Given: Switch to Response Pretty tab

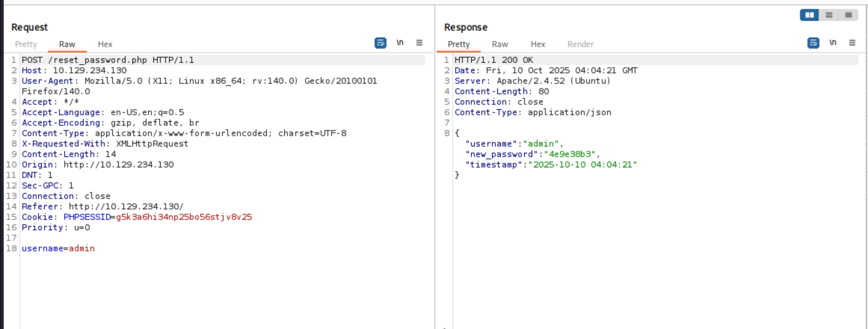Looking at the screenshot, I should pos(458,44).
